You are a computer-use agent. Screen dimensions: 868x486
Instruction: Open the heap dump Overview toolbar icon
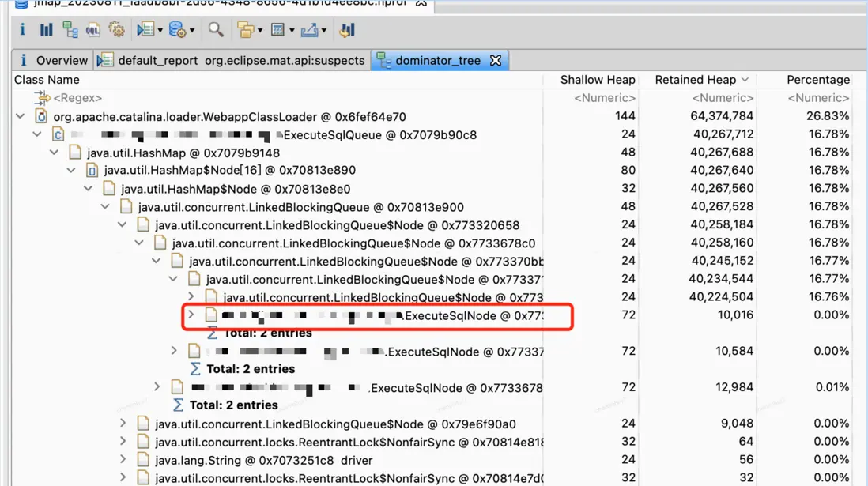(23, 29)
